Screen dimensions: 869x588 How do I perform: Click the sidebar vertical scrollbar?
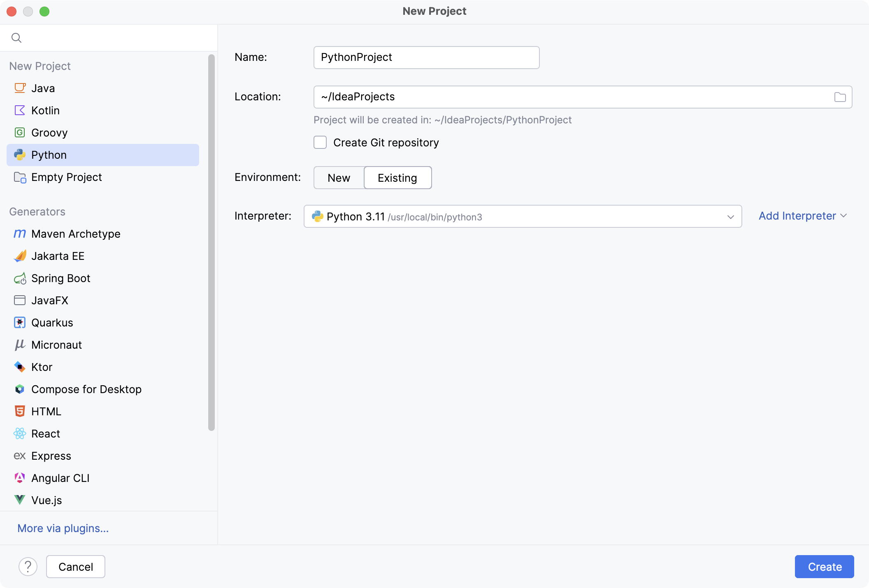pos(211,243)
